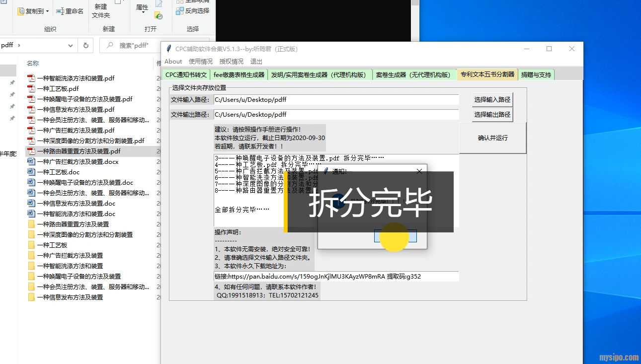Close the 通知 popup dialog
The height and width of the screenshot is (364, 641).
tap(419, 171)
